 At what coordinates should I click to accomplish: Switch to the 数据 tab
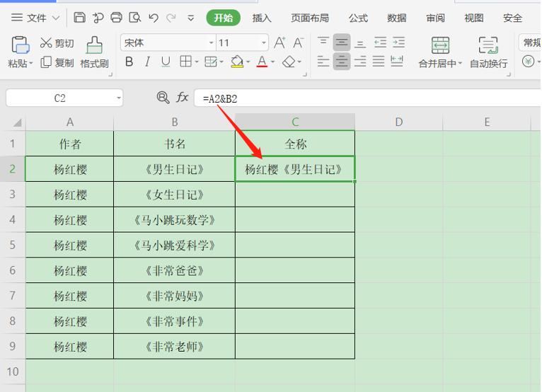click(x=396, y=18)
